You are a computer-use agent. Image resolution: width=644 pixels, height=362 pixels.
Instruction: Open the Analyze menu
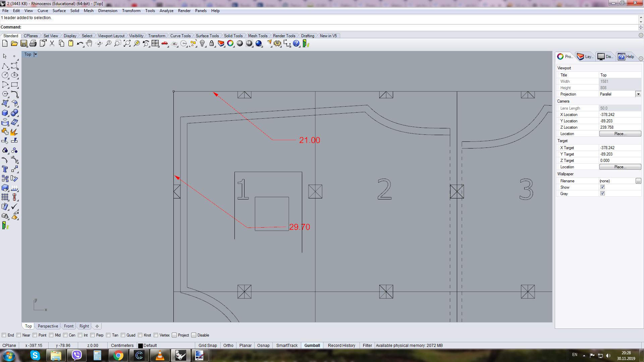coord(166,11)
